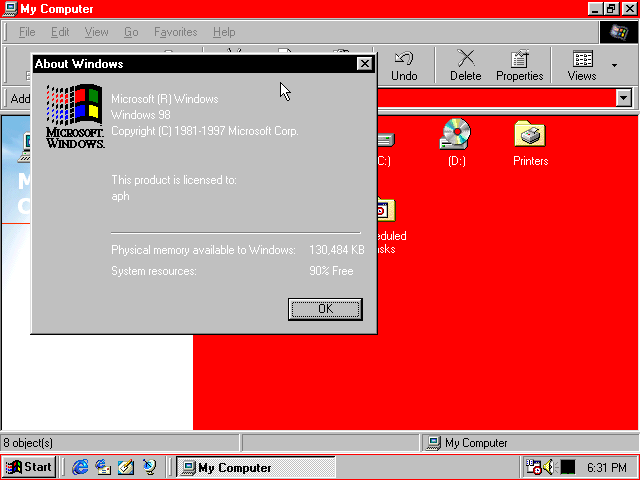640x480 pixels.
Task: Select the Printers folder icon
Action: [530, 143]
